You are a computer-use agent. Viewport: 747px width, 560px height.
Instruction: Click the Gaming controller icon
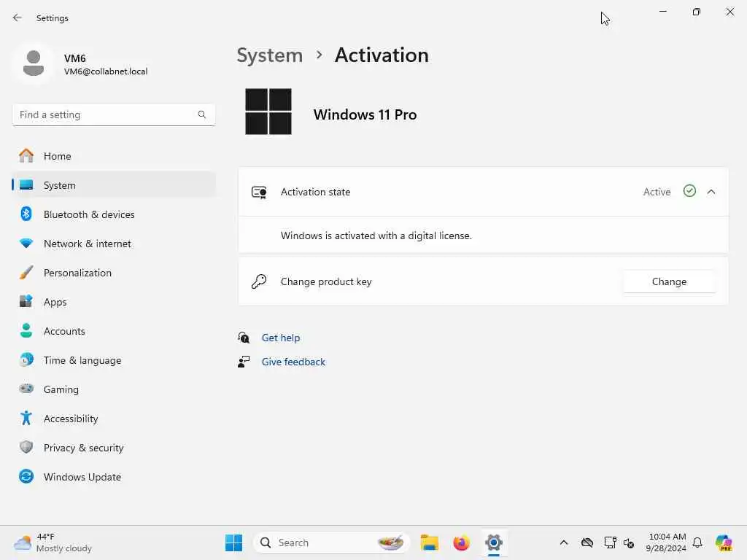(26, 389)
